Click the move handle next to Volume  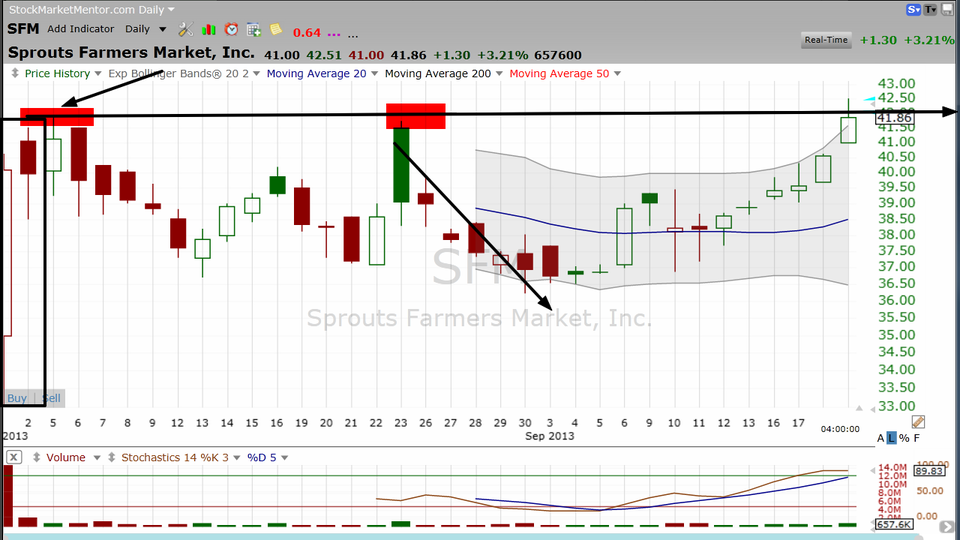[37, 457]
